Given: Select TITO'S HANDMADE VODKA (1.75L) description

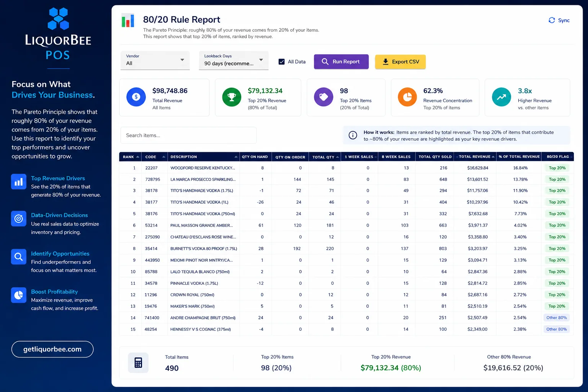Looking at the screenshot, I should 202,191.
